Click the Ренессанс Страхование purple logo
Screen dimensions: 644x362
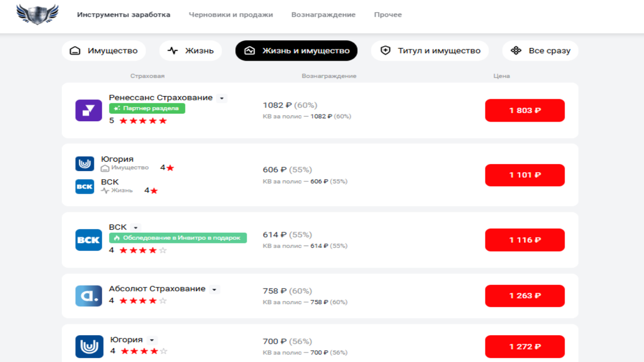click(89, 110)
